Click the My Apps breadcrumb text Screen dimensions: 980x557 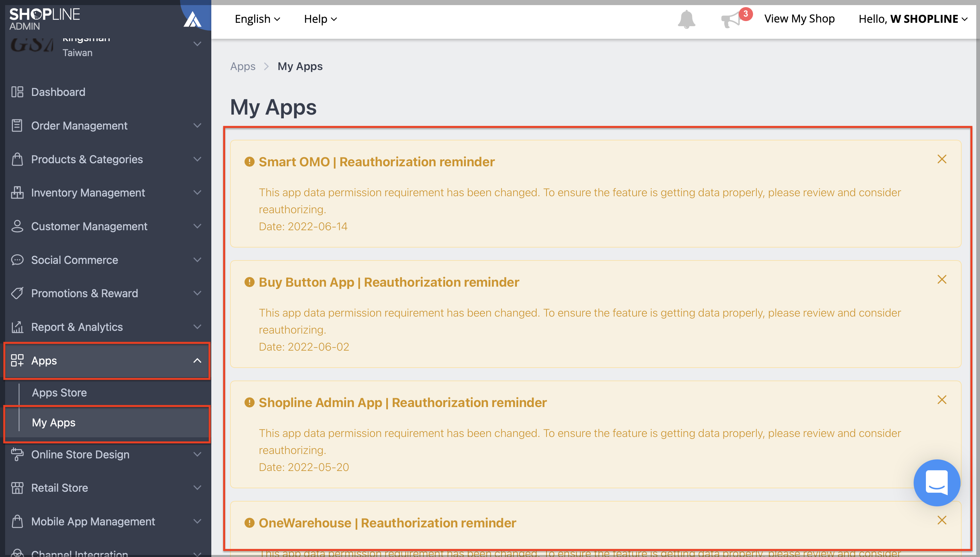tap(300, 66)
